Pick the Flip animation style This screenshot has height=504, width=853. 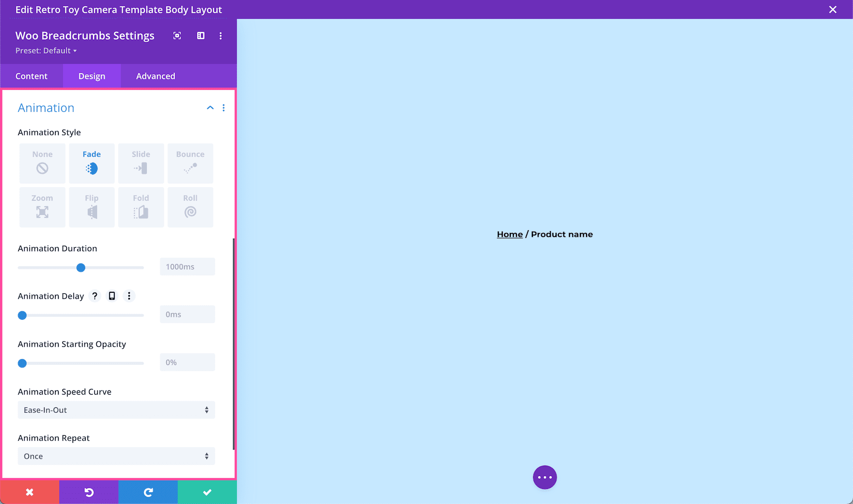coord(91,207)
